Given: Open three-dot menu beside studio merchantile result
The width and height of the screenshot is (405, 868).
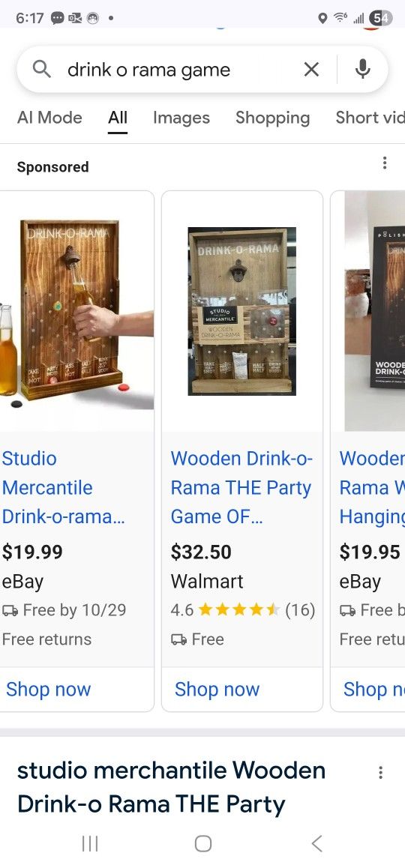Looking at the screenshot, I should tap(380, 772).
